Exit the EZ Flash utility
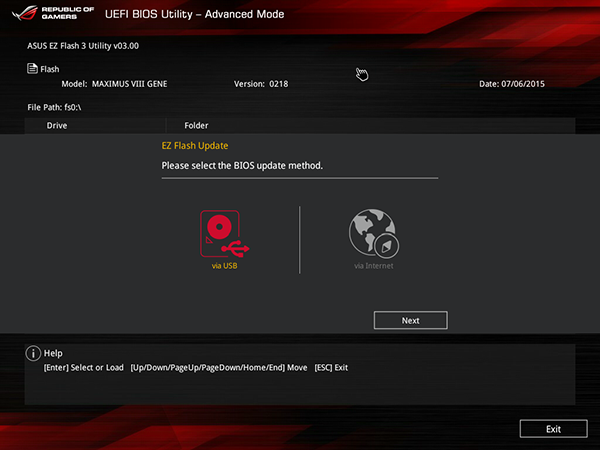 [x=553, y=429]
